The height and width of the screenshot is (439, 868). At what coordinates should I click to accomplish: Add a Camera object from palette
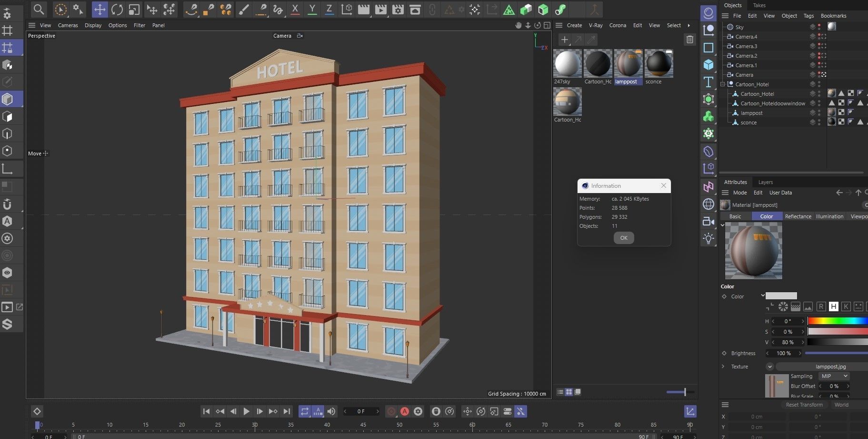[x=708, y=221]
